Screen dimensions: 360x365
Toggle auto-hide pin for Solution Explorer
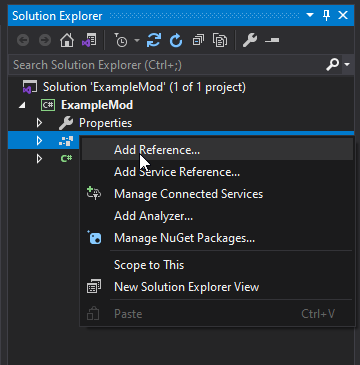[x=327, y=15]
